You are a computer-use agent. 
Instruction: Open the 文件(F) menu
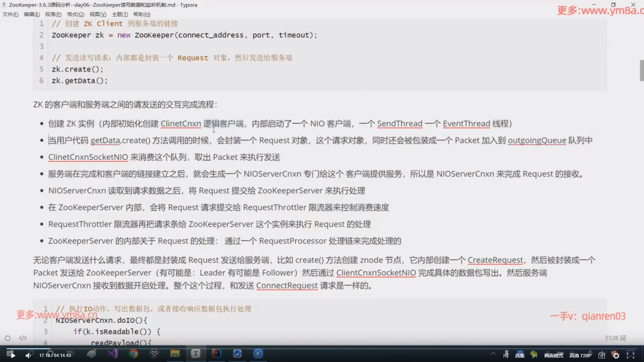point(10,14)
